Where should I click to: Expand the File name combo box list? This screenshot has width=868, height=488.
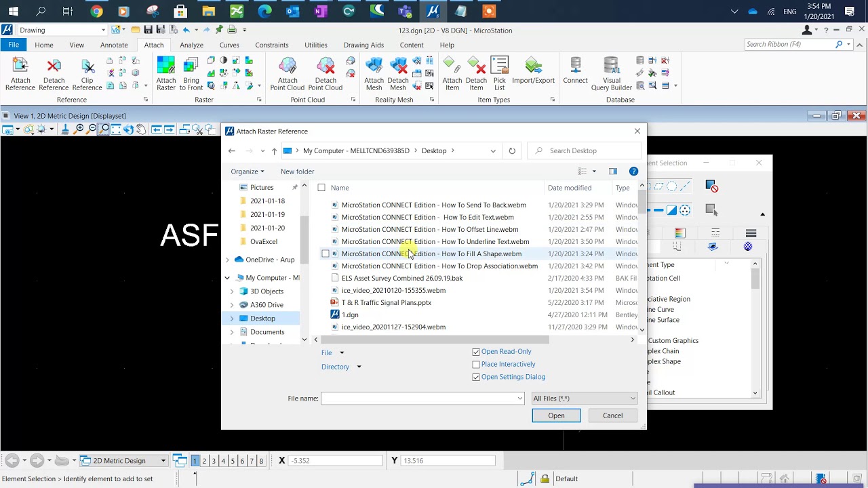[x=519, y=399]
